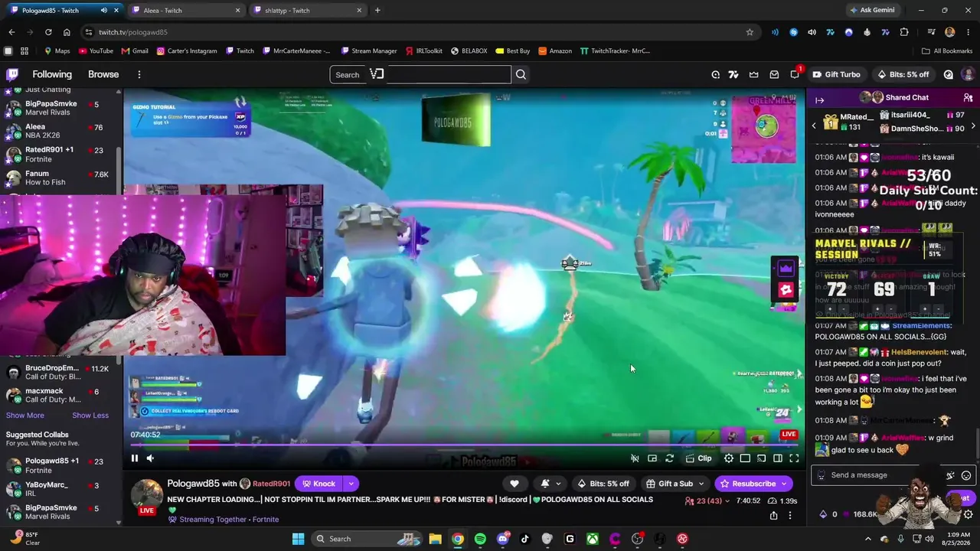Viewport: 980px width, 551px height.
Task: Expand the Gift a Sub dropdown
Action: (701, 484)
